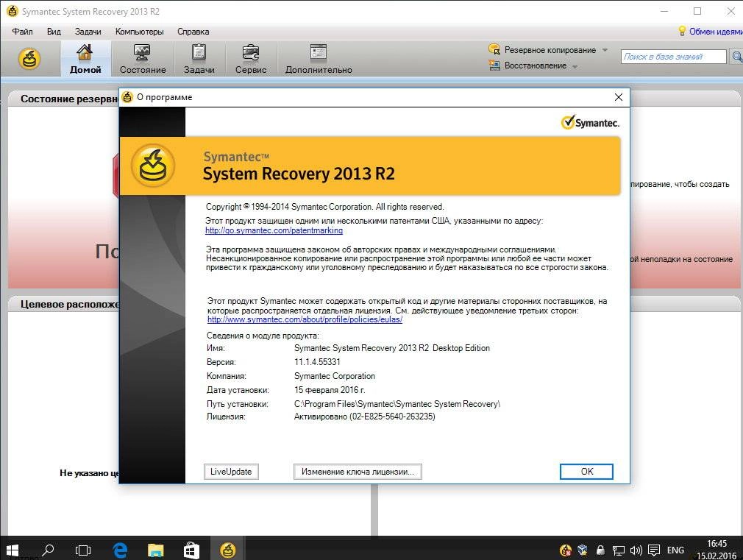Open the Файл menu

22,32
